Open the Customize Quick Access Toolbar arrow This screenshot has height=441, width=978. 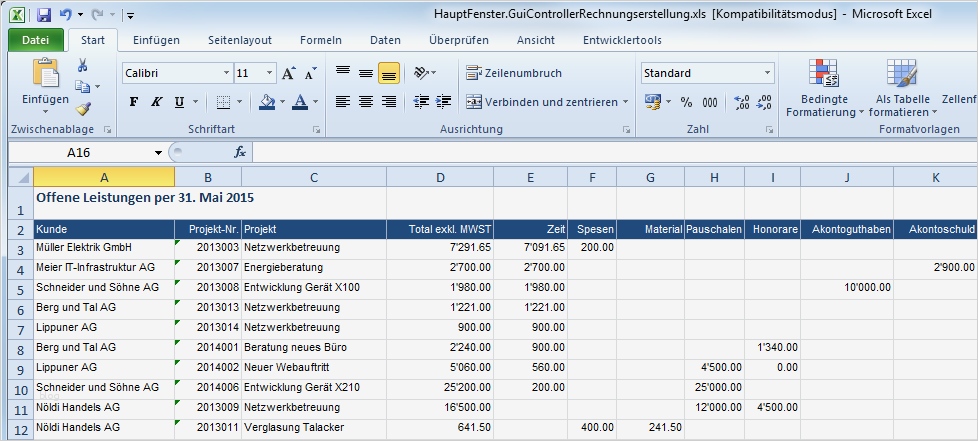[130, 15]
